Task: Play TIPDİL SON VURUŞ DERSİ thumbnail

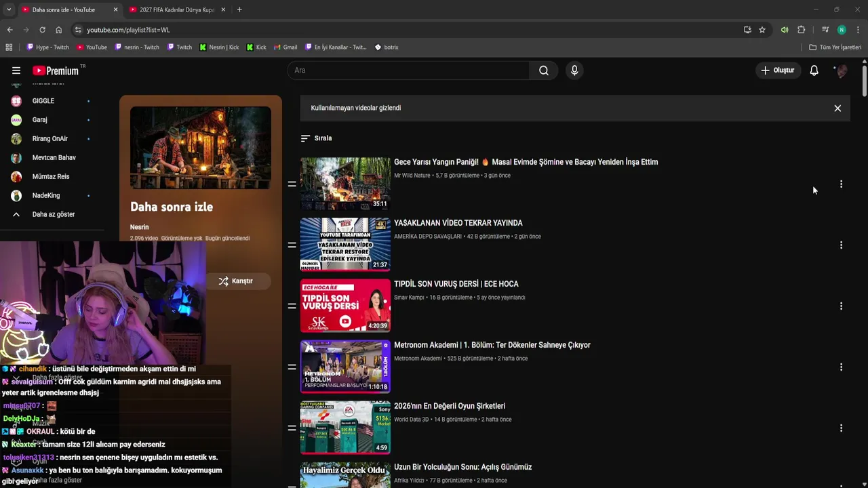Action: [x=345, y=306]
